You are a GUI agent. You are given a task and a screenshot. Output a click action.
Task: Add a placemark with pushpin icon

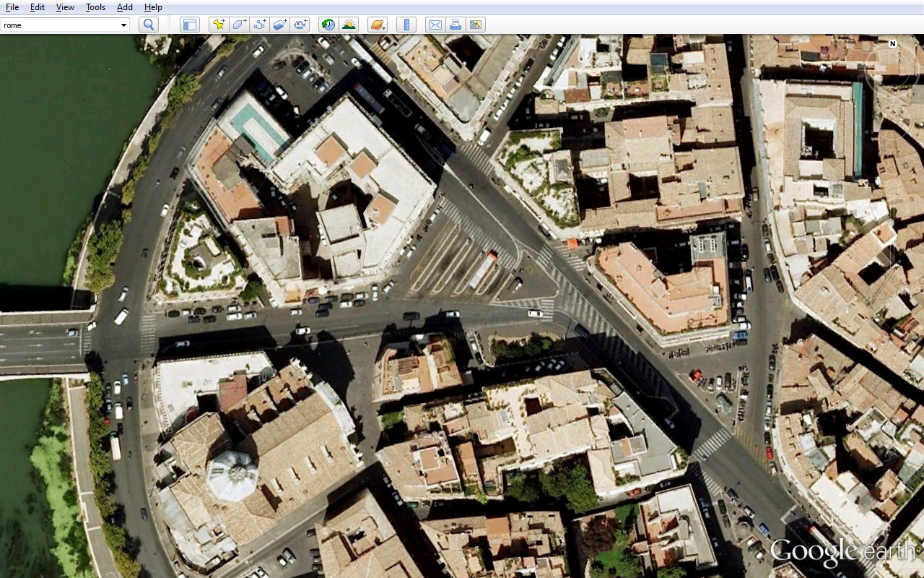(x=218, y=25)
